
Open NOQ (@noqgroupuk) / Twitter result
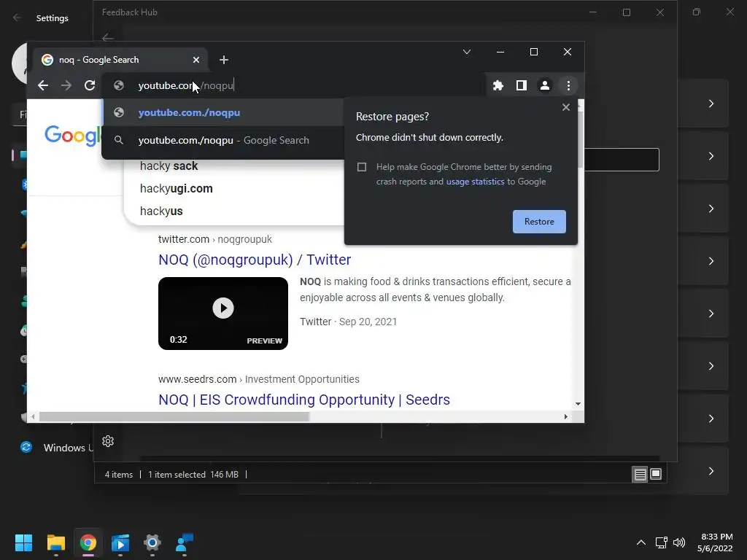click(255, 260)
